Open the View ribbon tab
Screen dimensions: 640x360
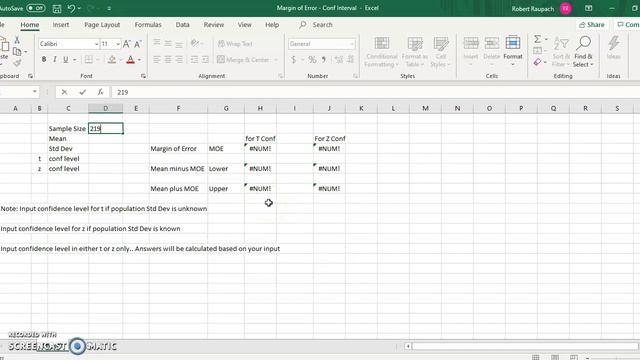pos(244,24)
